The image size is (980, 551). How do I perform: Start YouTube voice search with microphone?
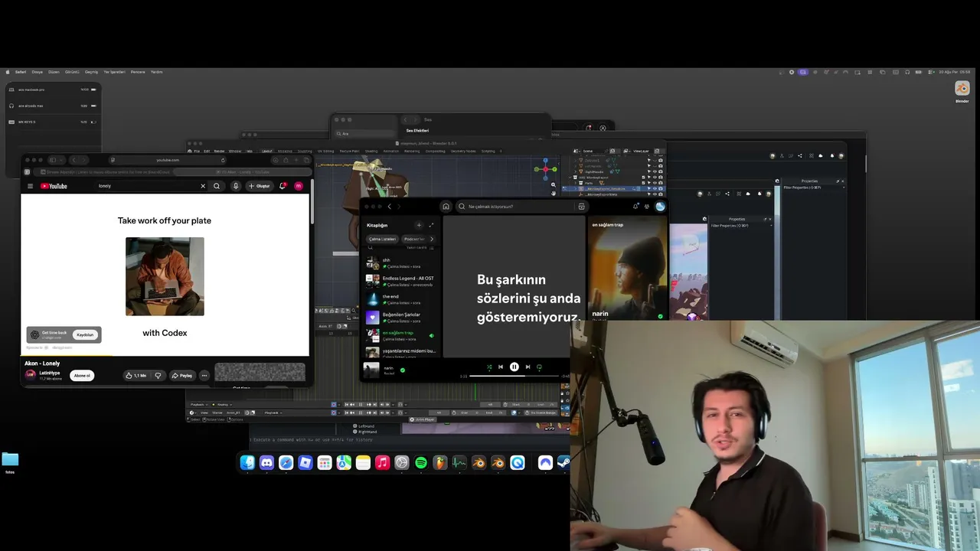[236, 186]
